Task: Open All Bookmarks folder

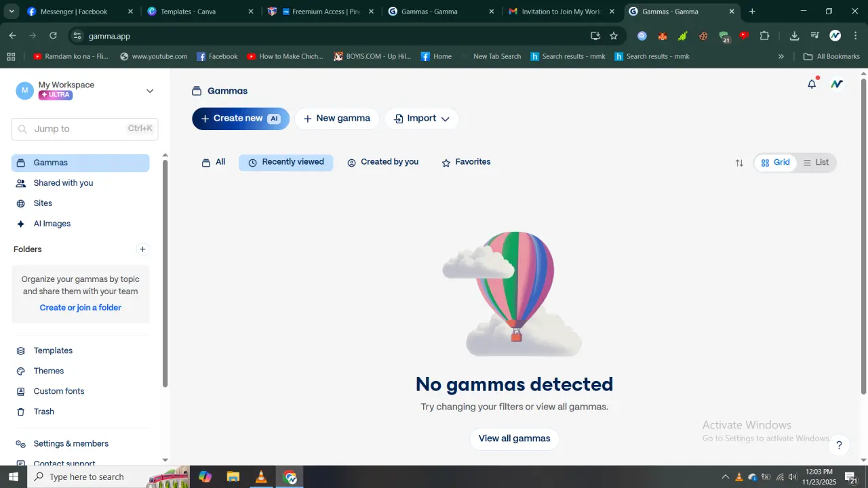Action: pyautogui.click(x=832, y=56)
